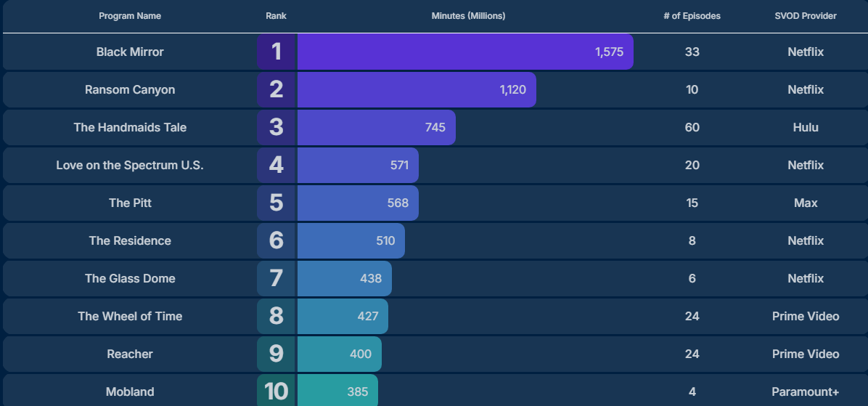
Task: Click the 60 episodes count
Action: (x=692, y=128)
